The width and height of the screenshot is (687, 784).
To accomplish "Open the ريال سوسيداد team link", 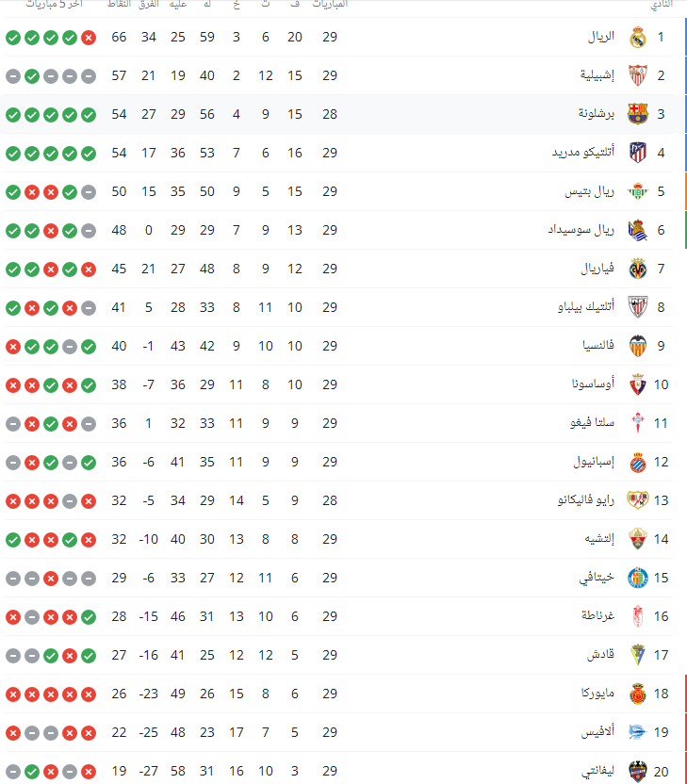I will coord(581,230).
